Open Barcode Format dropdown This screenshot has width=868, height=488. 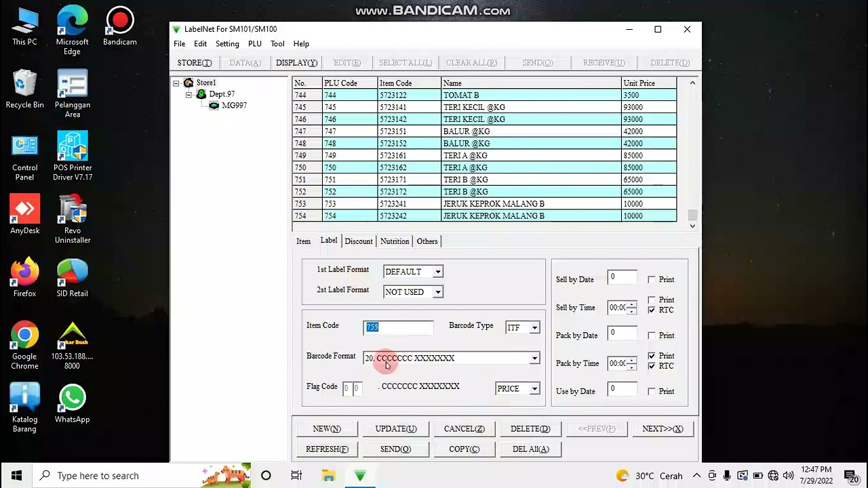(x=534, y=358)
